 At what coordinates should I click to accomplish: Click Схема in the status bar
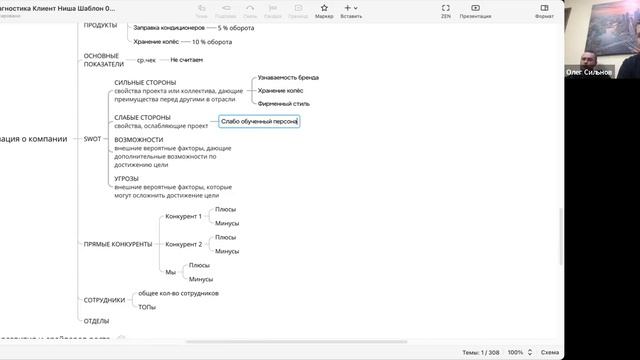click(550, 352)
